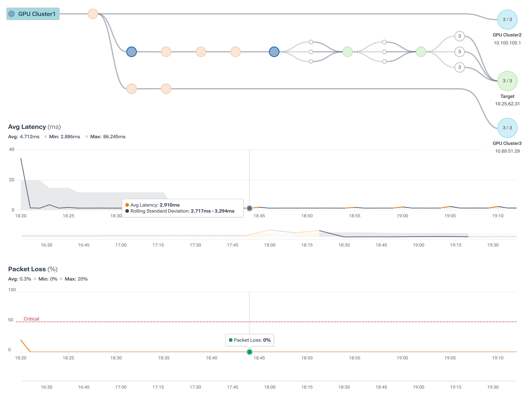Viewport: 532px width, 417px height.
Task: Expand the topmost grouped hop labeled 3
Action: [x=460, y=36]
